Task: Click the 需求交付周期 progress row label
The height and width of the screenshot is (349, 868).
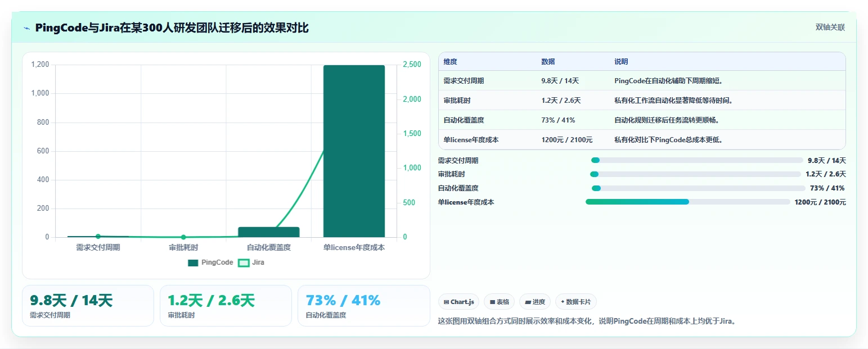Action: (x=458, y=160)
